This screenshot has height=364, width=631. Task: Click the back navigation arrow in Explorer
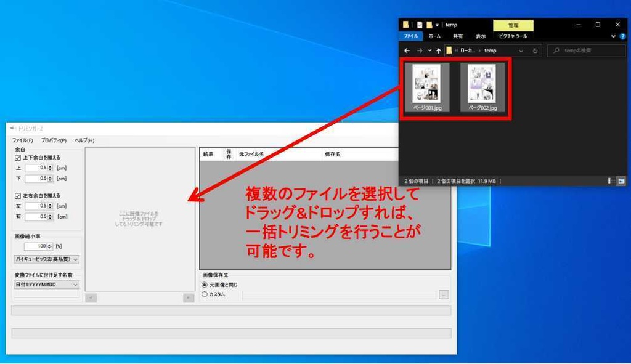[x=407, y=51]
